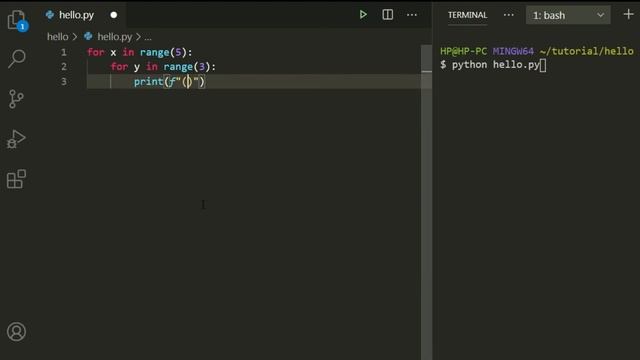The image size is (640, 360).
Task: Click 'range(3)' on line 2
Action: pos(187,67)
